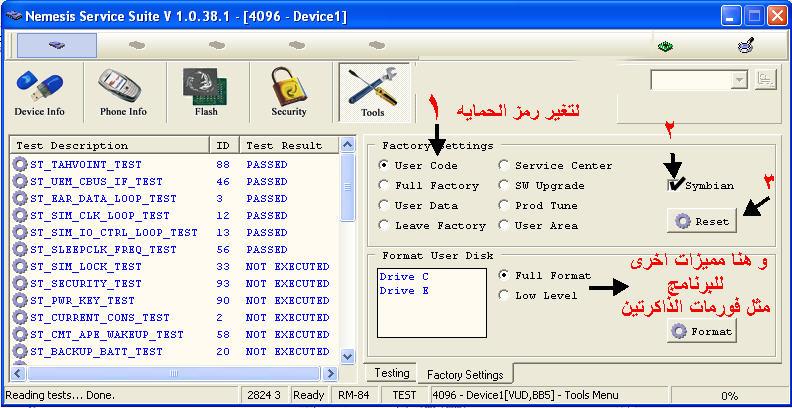Click gear icon of ST_SIM_IO_CTRL_LOOP_TEST row
Screen dimensions: 792x408
[20, 233]
